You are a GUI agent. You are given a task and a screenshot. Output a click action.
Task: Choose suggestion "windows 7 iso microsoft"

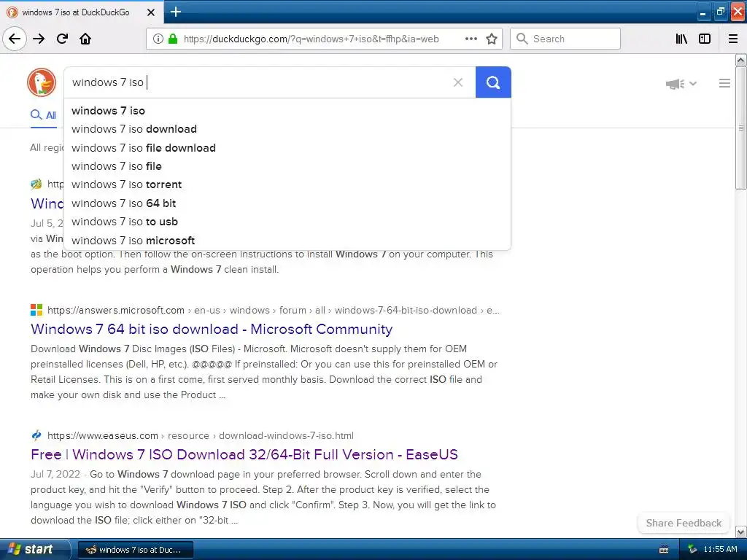pyautogui.click(x=287, y=241)
